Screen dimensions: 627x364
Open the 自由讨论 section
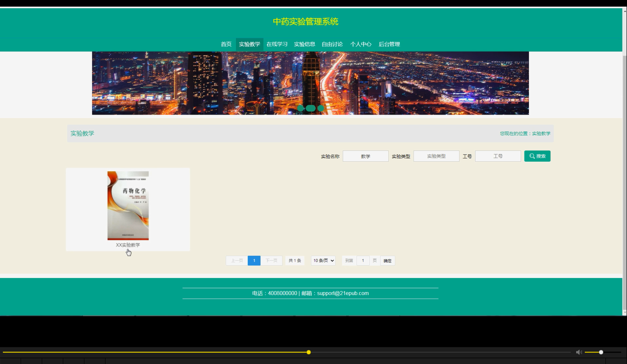[332, 44]
